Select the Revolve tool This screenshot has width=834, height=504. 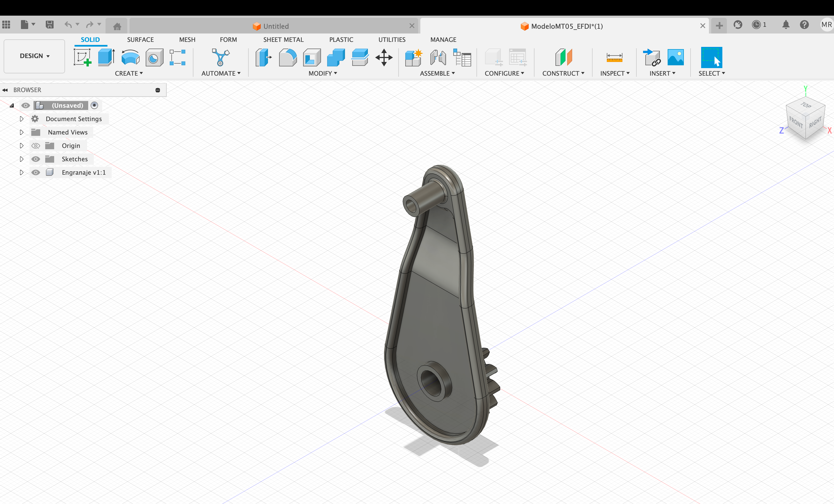coord(130,57)
